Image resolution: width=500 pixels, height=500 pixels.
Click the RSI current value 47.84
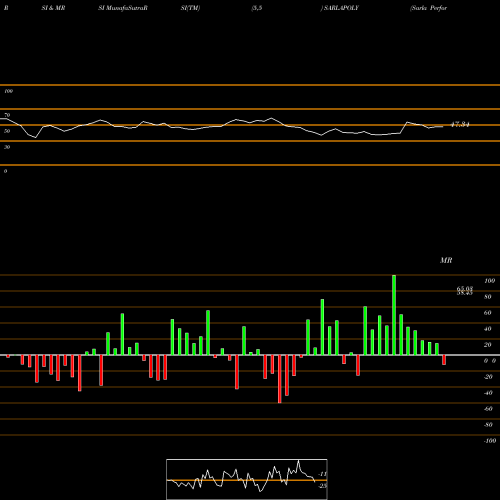tap(460, 125)
